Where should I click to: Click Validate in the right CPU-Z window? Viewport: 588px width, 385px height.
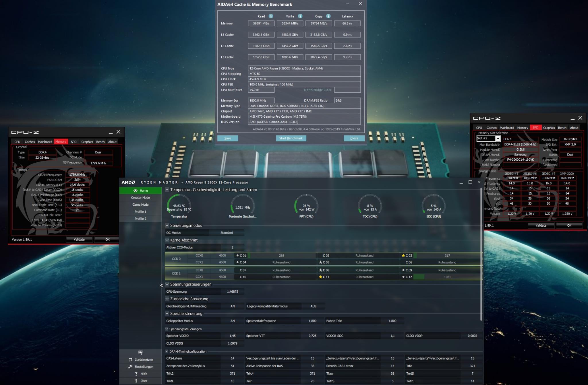[x=541, y=225]
